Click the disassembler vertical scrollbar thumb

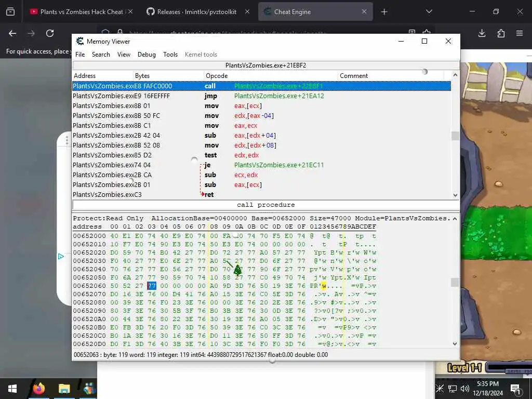(x=455, y=136)
